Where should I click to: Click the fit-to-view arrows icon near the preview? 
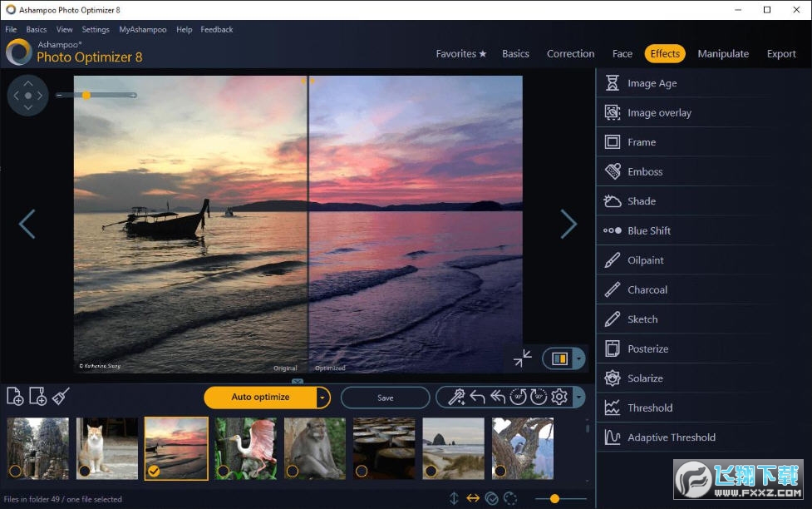click(522, 359)
